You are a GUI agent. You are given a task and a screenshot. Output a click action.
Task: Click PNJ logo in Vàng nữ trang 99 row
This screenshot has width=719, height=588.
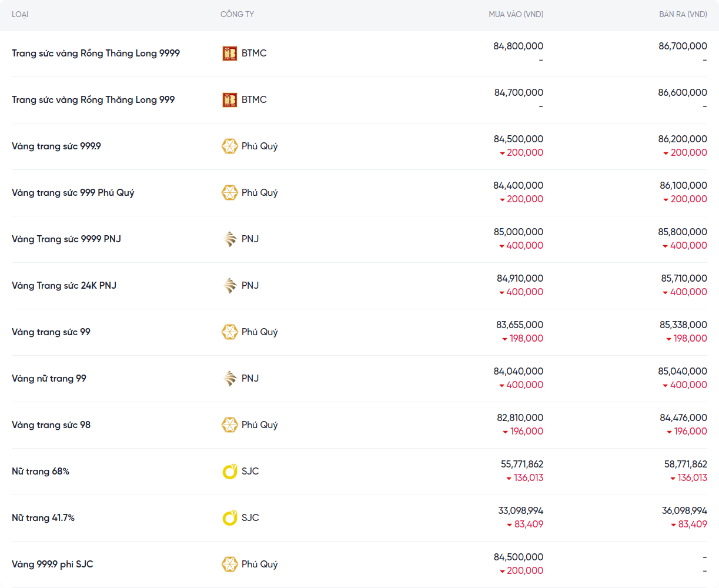pos(229,379)
